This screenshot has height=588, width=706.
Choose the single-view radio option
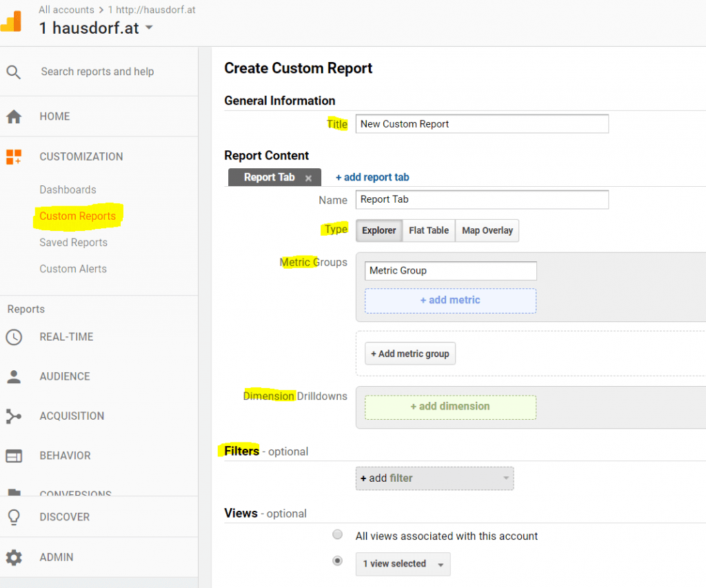pyautogui.click(x=337, y=560)
